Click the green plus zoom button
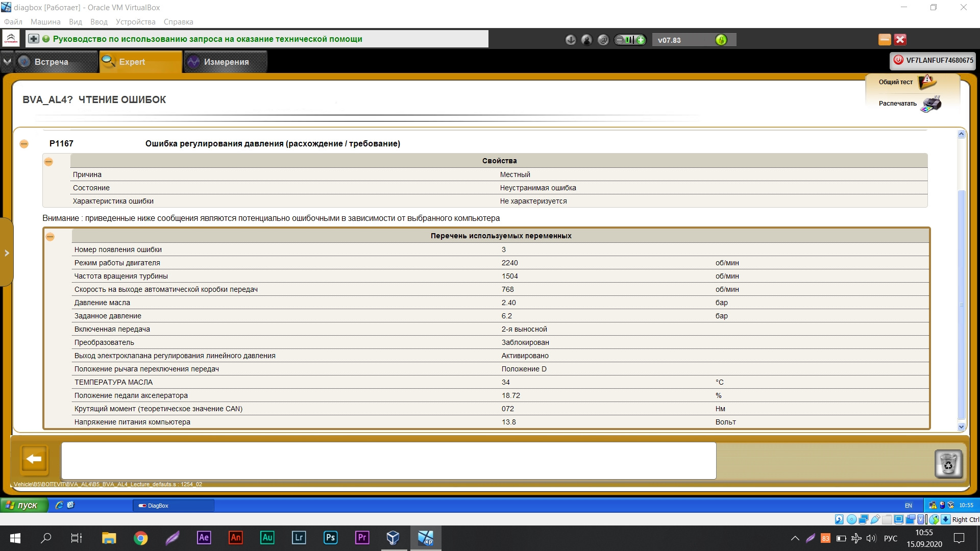The width and height of the screenshot is (980, 551). 641,40
